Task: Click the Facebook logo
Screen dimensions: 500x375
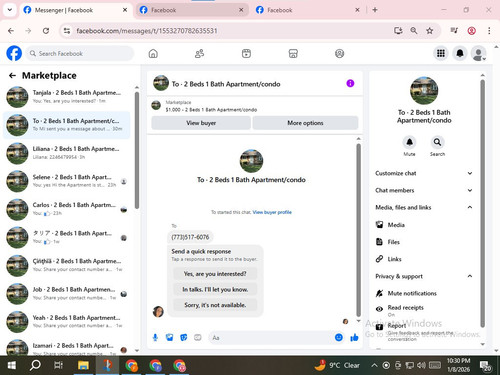Action: tap(14, 53)
